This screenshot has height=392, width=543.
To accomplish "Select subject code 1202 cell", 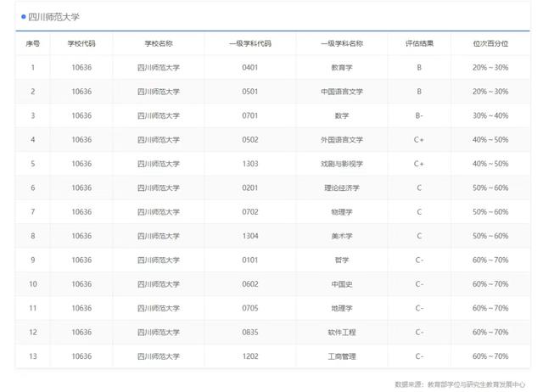I will coord(250,356).
